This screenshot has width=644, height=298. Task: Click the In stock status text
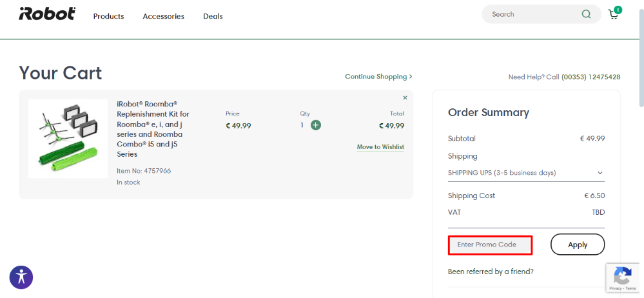click(128, 182)
